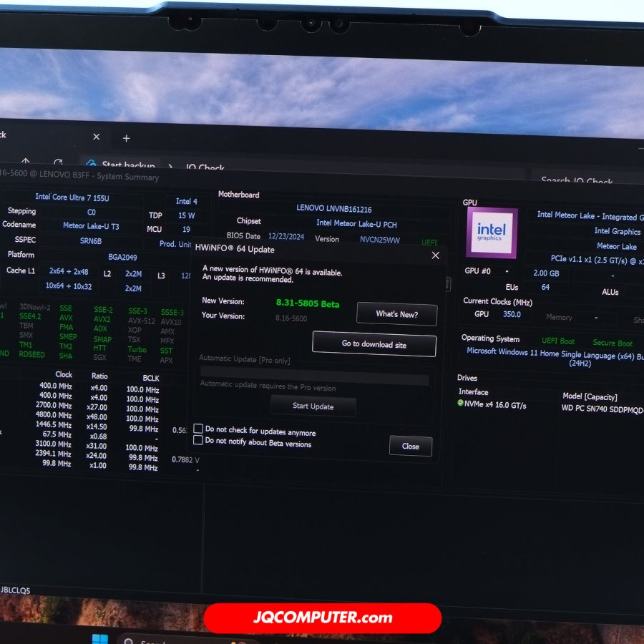Viewport: 644px width, 644px height.
Task: Click the 'SMEP' feature flag
Action: point(68,337)
